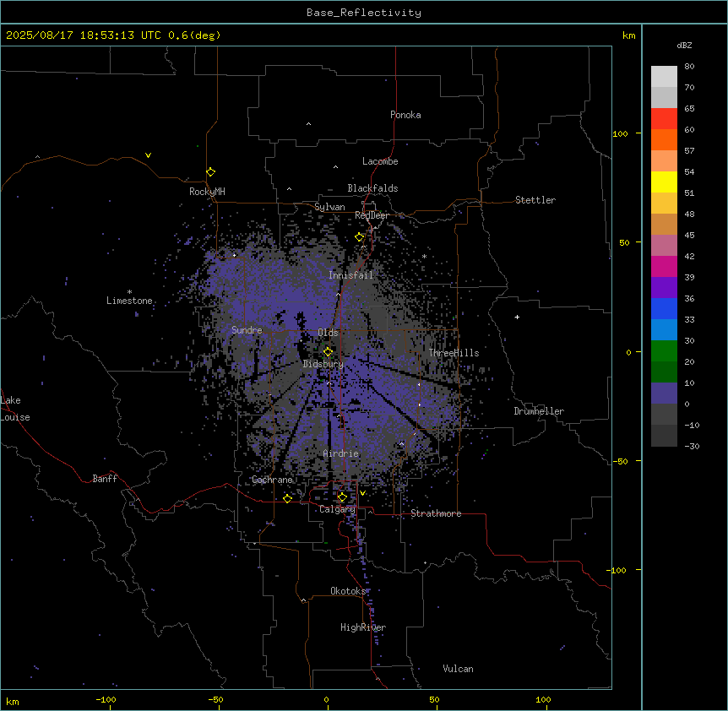Pick the magenta 39-42 dBZ legend swatch
Image resolution: width=728 pixels, height=711 pixels.
(664, 266)
